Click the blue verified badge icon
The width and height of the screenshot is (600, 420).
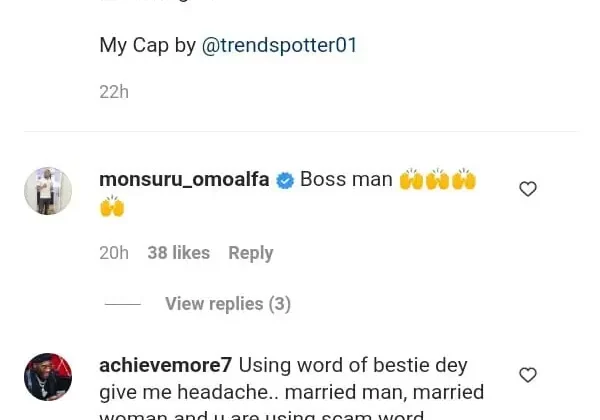[x=285, y=181]
